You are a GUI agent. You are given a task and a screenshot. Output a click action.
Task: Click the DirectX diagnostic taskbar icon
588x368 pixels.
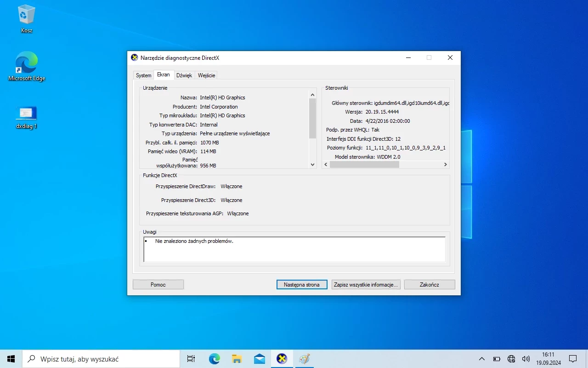click(282, 359)
